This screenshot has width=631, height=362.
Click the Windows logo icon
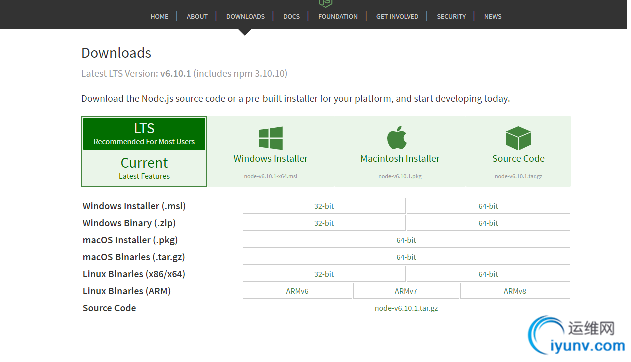pos(270,138)
